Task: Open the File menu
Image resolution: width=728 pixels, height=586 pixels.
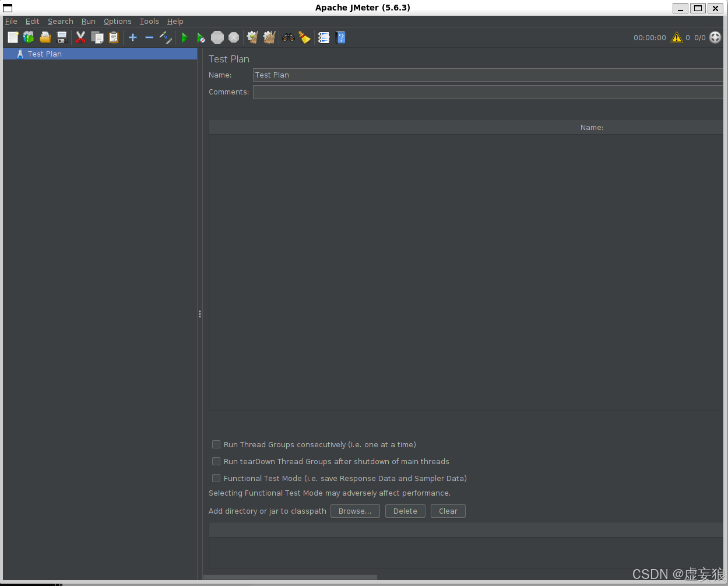Action: point(11,21)
